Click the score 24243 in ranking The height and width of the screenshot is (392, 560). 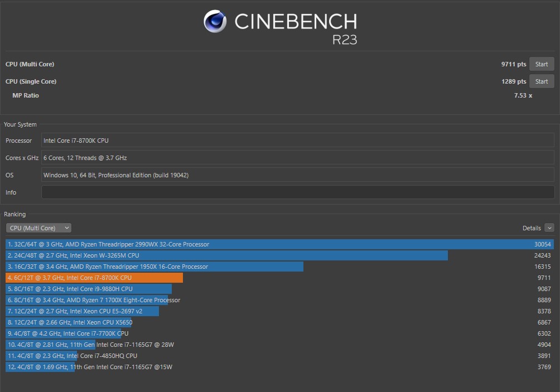coord(542,255)
